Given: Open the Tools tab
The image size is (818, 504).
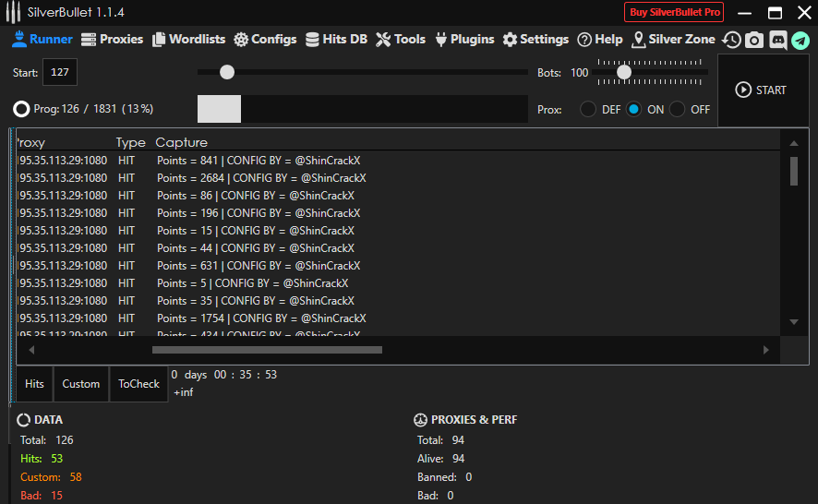Looking at the screenshot, I should pos(401,39).
